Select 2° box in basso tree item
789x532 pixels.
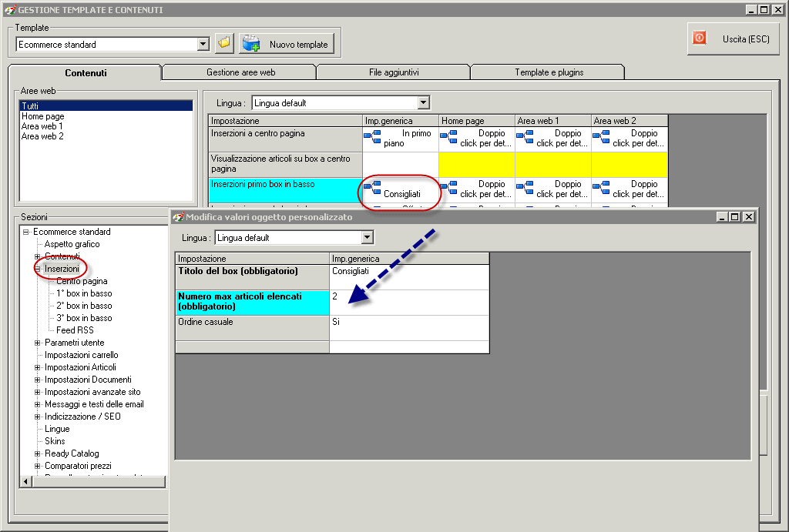coord(84,306)
